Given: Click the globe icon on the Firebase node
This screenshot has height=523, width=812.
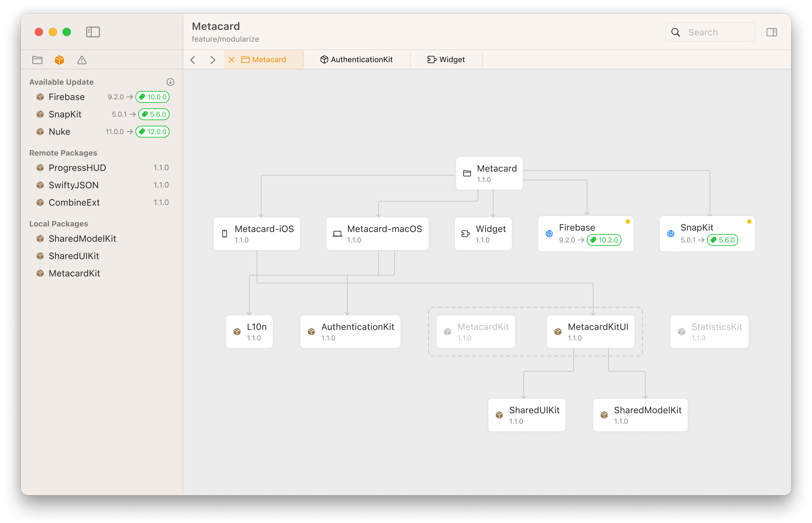Looking at the screenshot, I should click(x=549, y=234).
